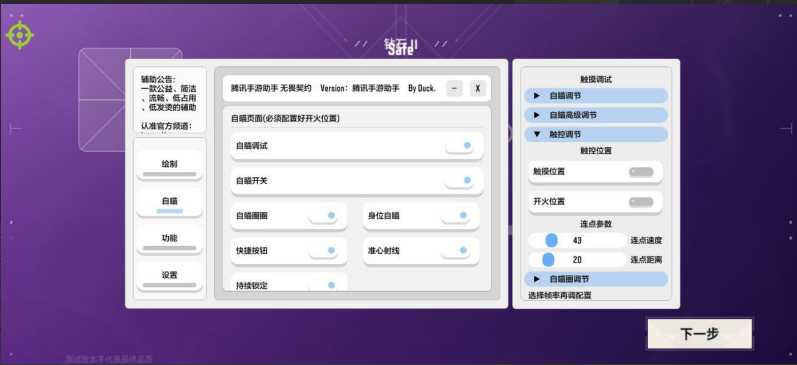This screenshot has width=797, height=365.
Task: Click the 下一步 button
Action: pyautogui.click(x=699, y=334)
